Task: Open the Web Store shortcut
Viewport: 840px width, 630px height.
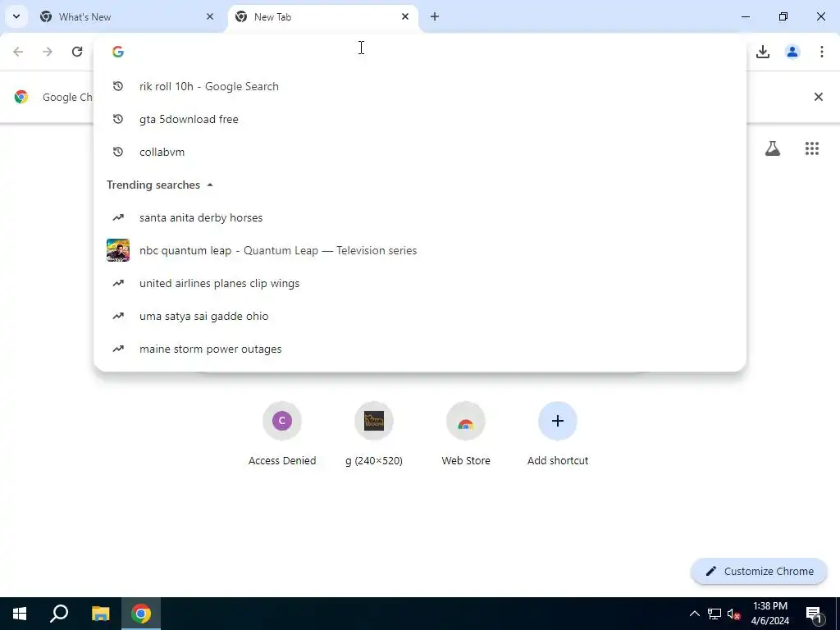Action: [466, 434]
